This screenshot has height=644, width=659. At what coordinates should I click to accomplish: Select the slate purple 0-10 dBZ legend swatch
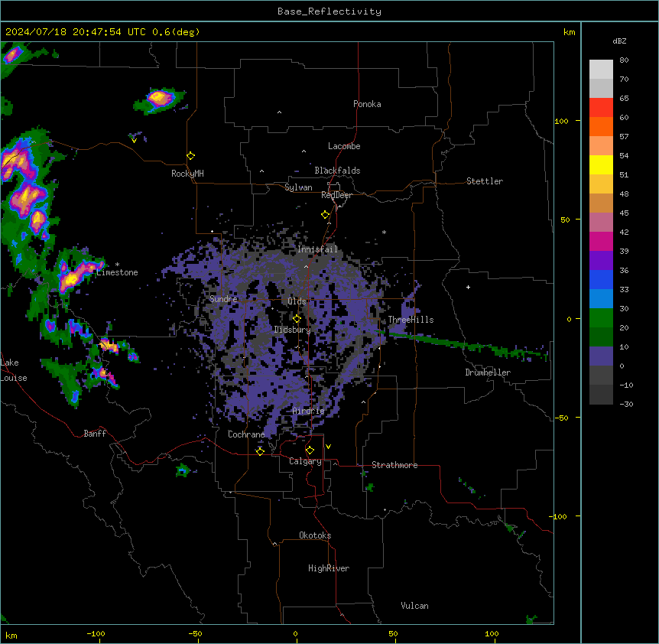coord(601,356)
